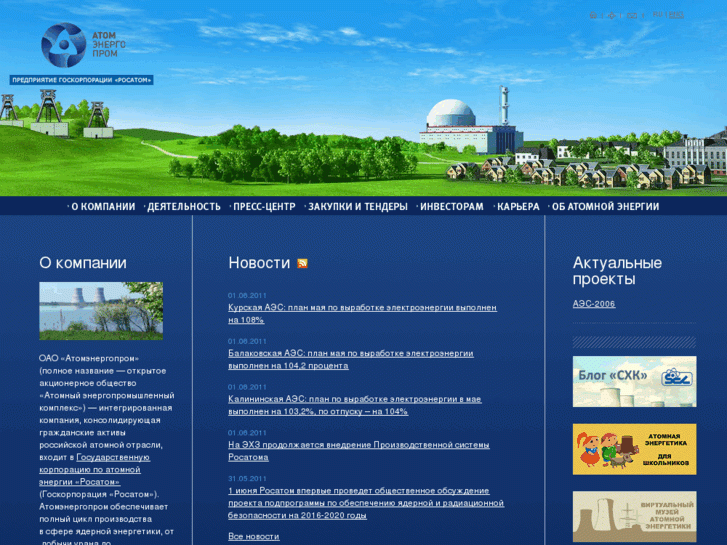Open the ЭХЗ production system article
Image resolution: width=727 pixels, height=545 pixels.
(358, 451)
